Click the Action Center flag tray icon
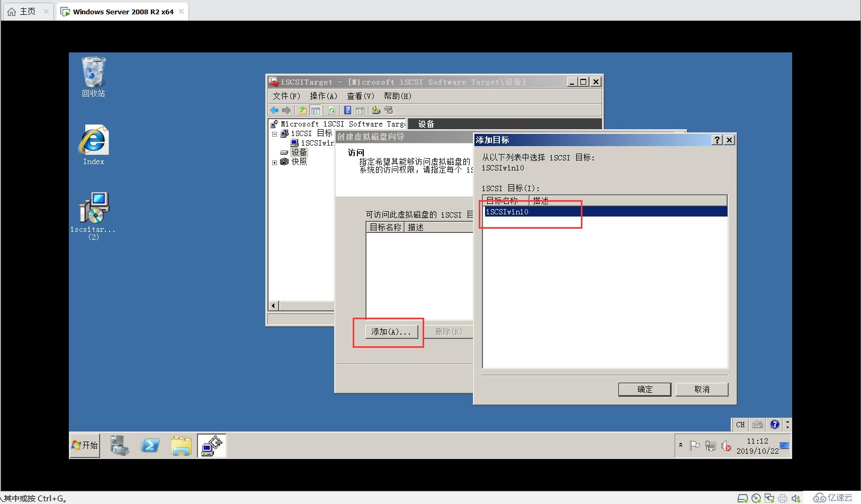Image resolution: width=861 pixels, height=504 pixels. [x=695, y=446]
